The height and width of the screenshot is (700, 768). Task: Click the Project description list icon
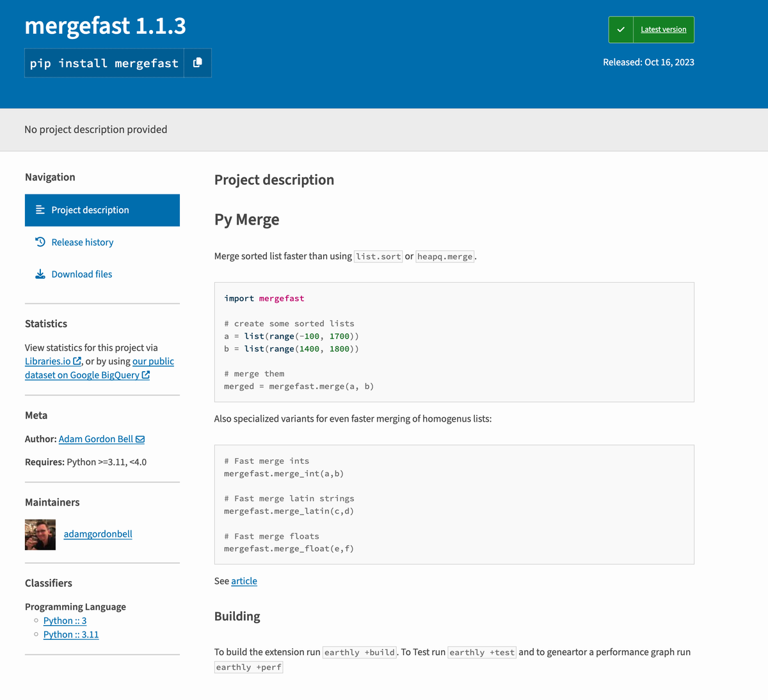(x=40, y=210)
